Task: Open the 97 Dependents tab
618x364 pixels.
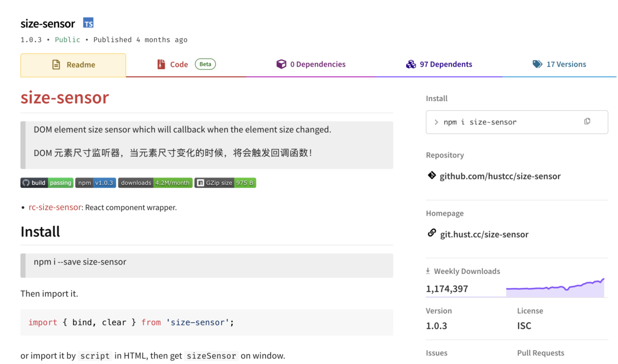Action: click(x=439, y=64)
